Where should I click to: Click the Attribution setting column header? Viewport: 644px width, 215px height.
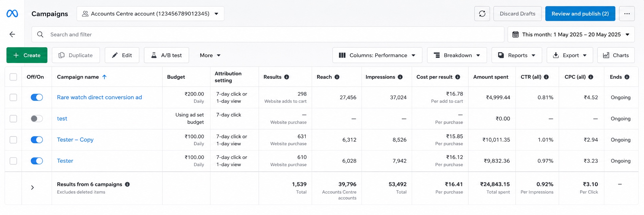click(x=228, y=77)
